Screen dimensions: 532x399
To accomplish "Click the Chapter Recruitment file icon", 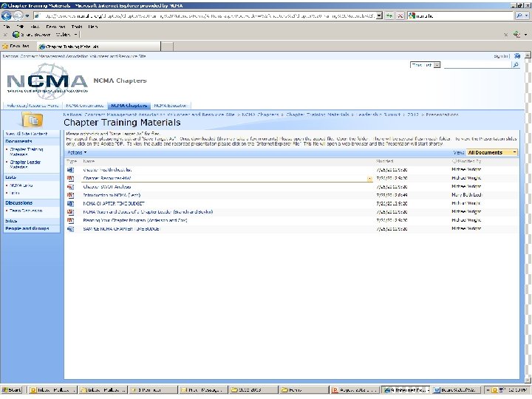I will click(70, 178).
